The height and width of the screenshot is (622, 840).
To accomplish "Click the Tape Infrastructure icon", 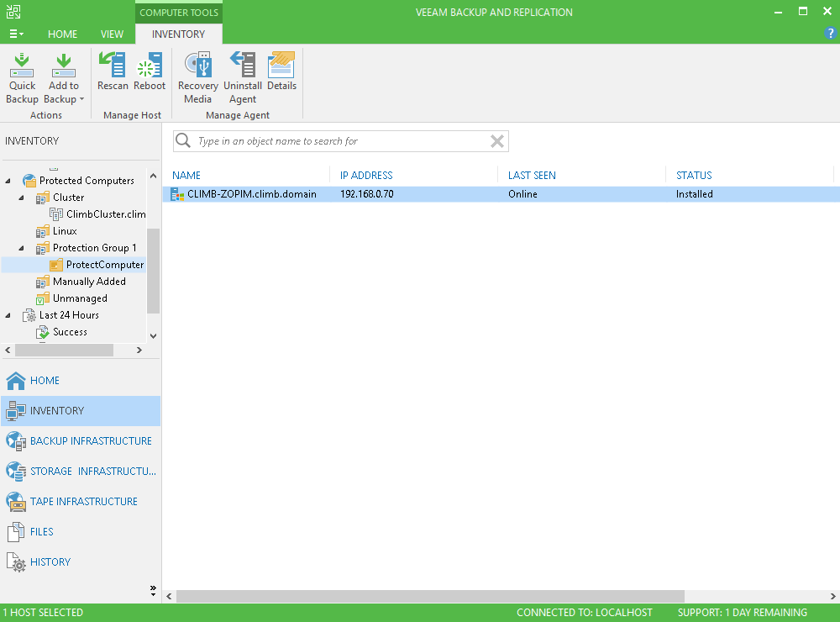I will click(x=16, y=501).
